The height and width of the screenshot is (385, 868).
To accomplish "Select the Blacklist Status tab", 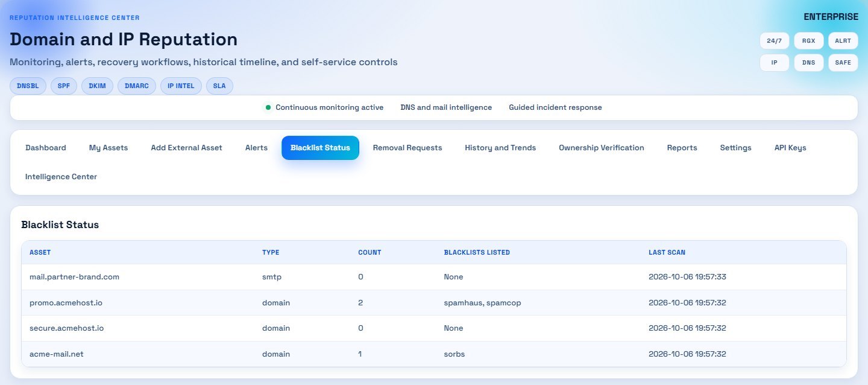I will (320, 148).
